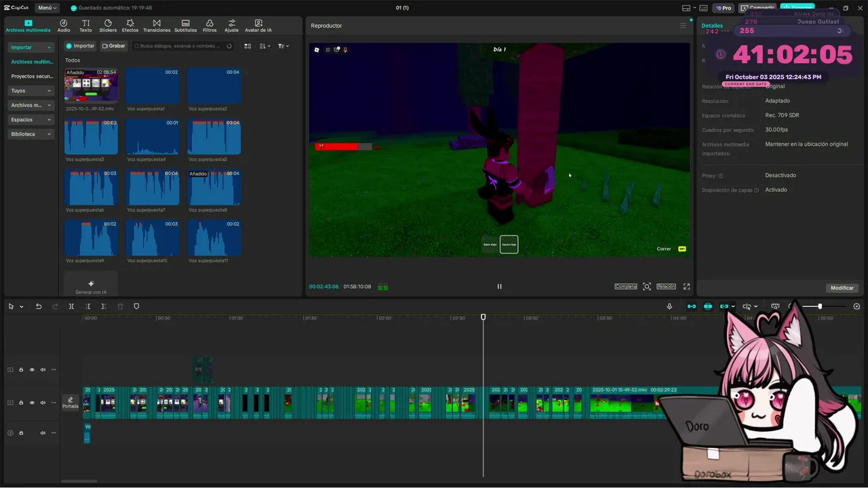Click the split clip tool icon
This screenshot has height=488, width=868.
(71, 306)
